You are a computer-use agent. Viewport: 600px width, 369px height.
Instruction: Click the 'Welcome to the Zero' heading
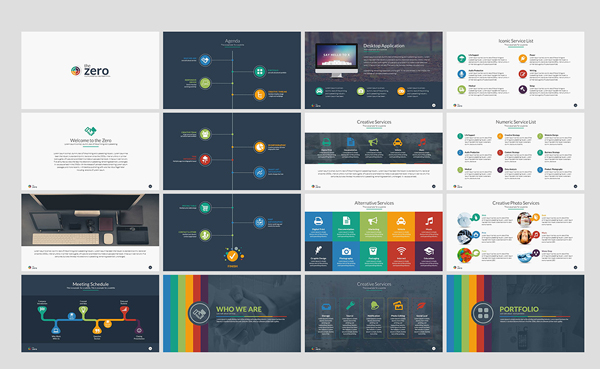[x=91, y=140]
